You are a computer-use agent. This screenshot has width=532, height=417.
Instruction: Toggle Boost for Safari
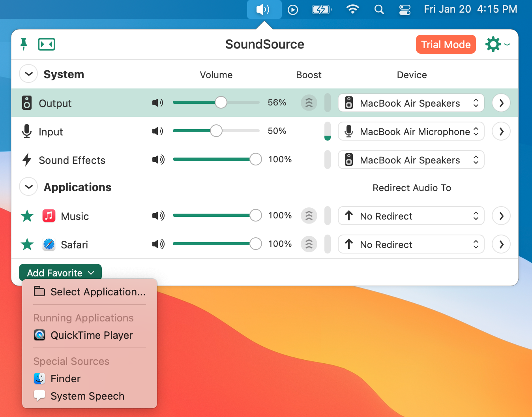(309, 244)
